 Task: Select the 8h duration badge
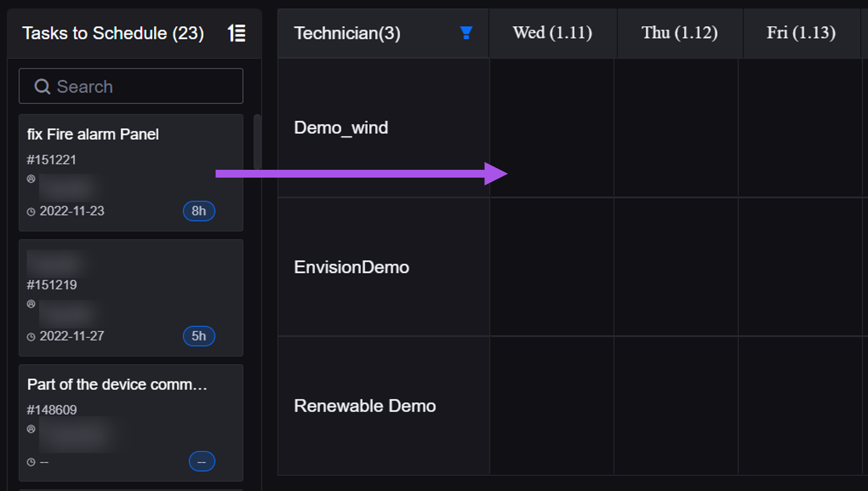pyautogui.click(x=199, y=211)
